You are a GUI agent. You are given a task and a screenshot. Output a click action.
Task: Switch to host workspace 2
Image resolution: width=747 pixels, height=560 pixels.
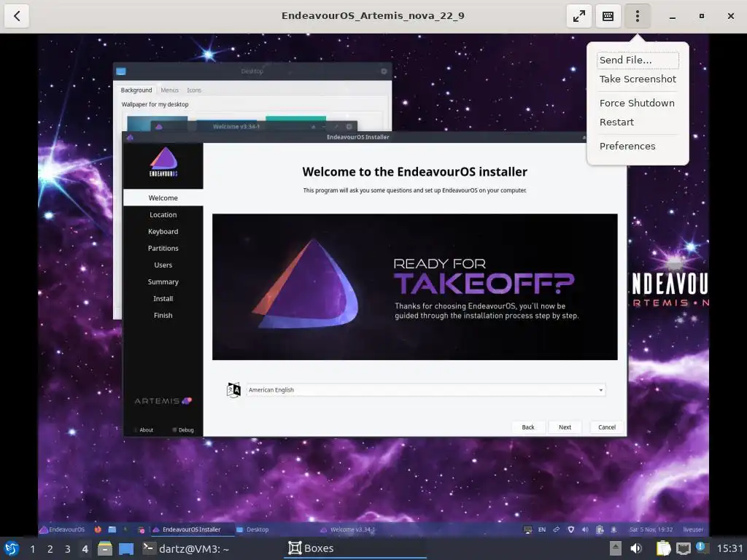50,549
